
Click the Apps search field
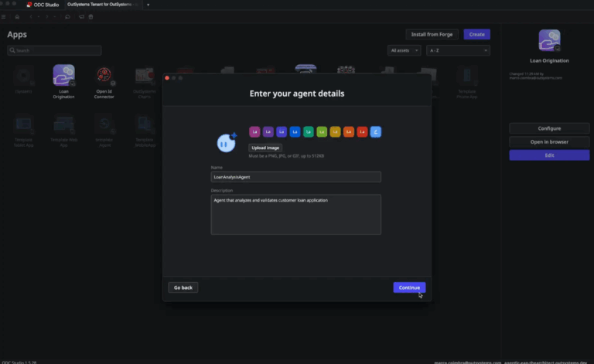[54, 50]
